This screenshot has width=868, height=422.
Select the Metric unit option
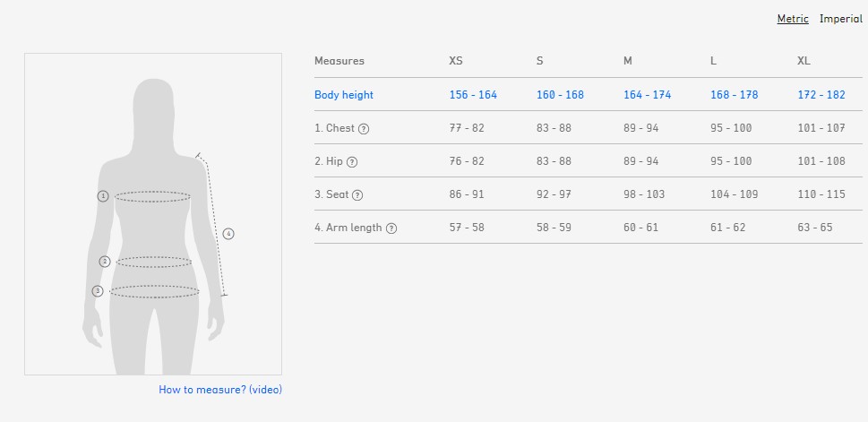pyautogui.click(x=793, y=19)
